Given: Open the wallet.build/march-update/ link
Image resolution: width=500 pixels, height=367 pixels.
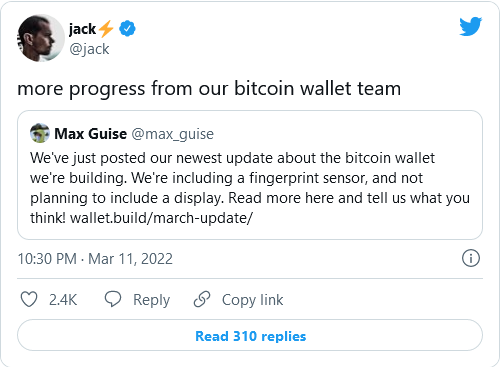Looking at the screenshot, I should tap(161, 218).
